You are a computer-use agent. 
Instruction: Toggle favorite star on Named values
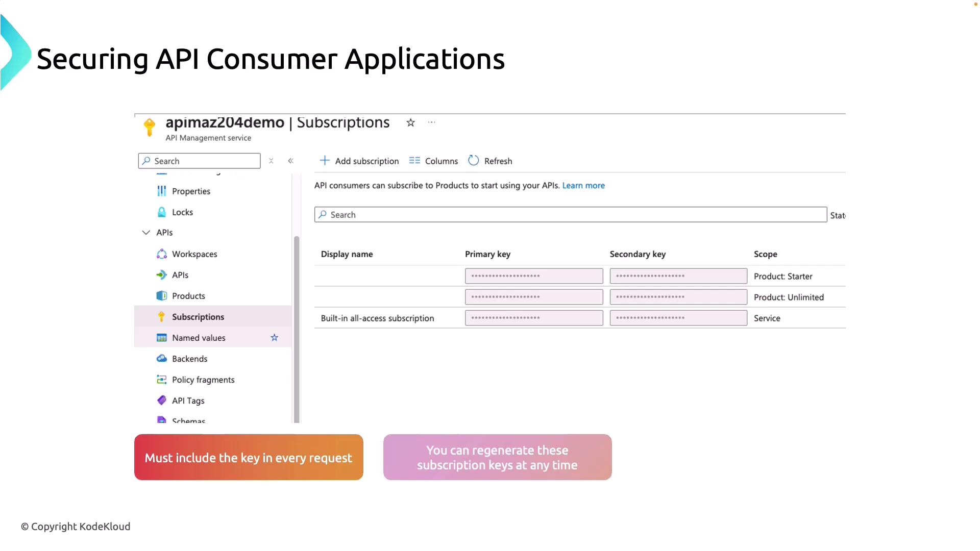(x=275, y=338)
